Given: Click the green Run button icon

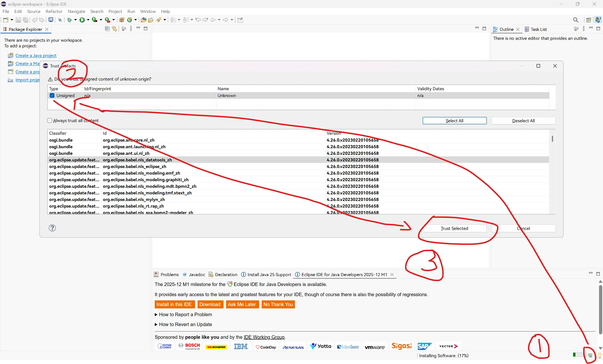Looking at the screenshot, I should (82, 20).
